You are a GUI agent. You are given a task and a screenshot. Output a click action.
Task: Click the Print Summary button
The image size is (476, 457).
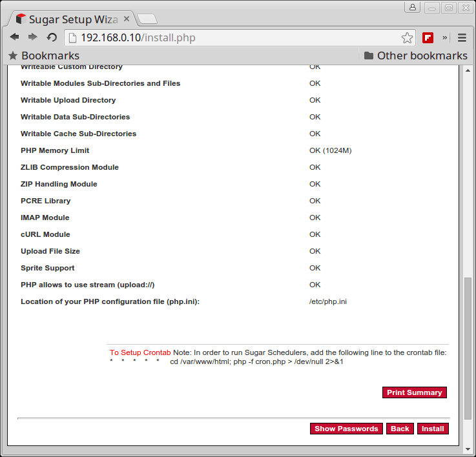click(415, 392)
